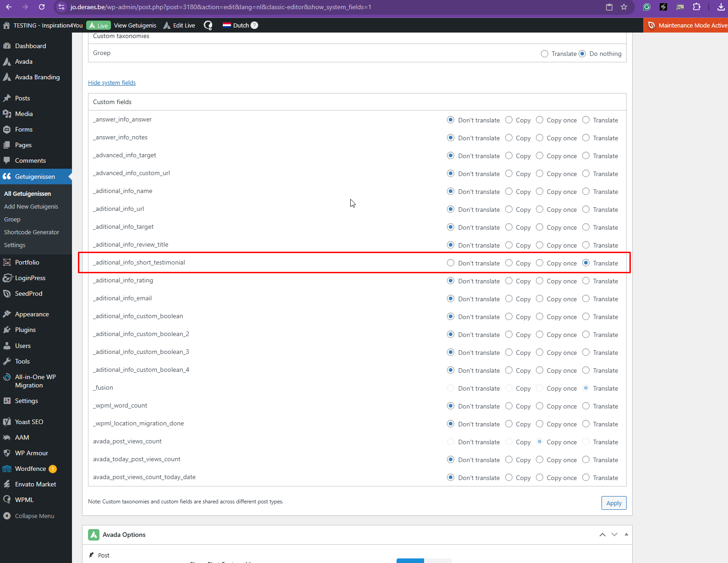This screenshot has height=563, width=728.
Task: Open Maintenance Mode Active notice
Action: pos(686,25)
